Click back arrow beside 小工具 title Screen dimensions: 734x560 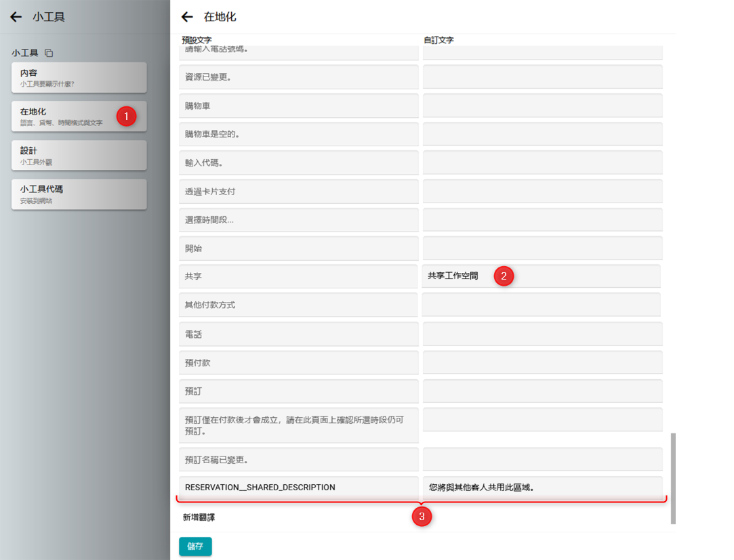click(16, 17)
